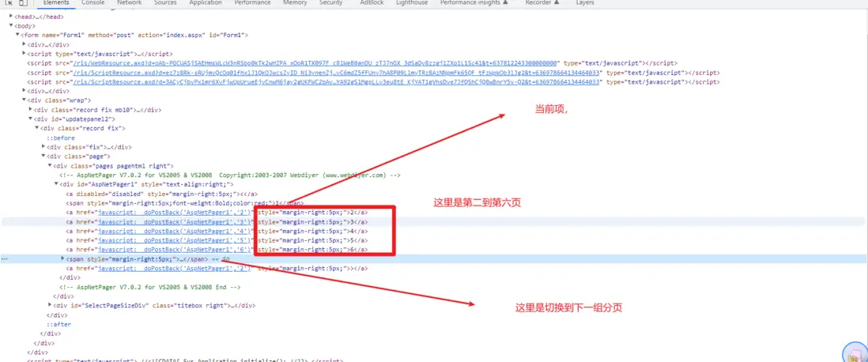Viewport: 868px width, 362px height.
Task: Go to the Performance tab
Action: pyautogui.click(x=252, y=3)
